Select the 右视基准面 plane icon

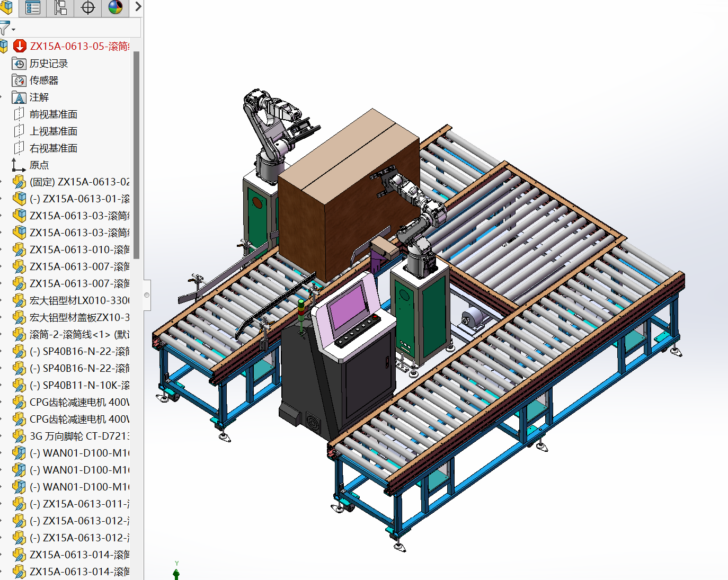19,148
